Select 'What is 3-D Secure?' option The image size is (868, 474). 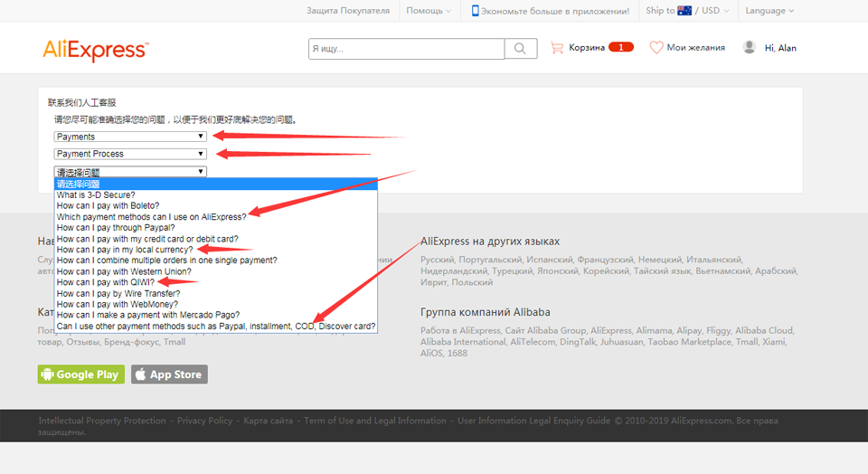pyautogui.click(x=216, y=194)
